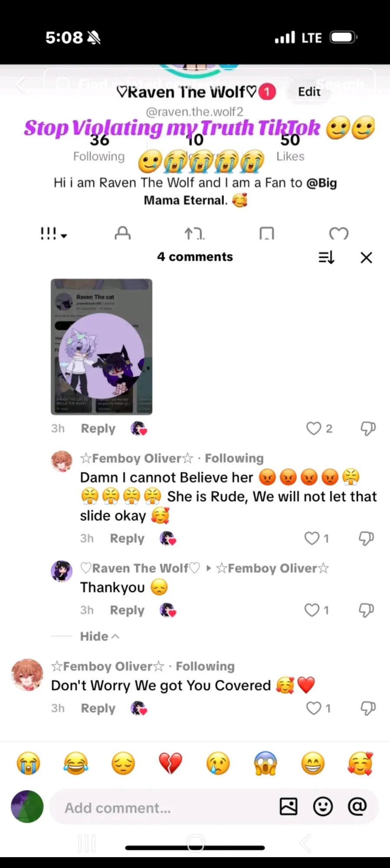
Task: Reply to "Don't Worry We got You Covered"
Action: point(98,708)
